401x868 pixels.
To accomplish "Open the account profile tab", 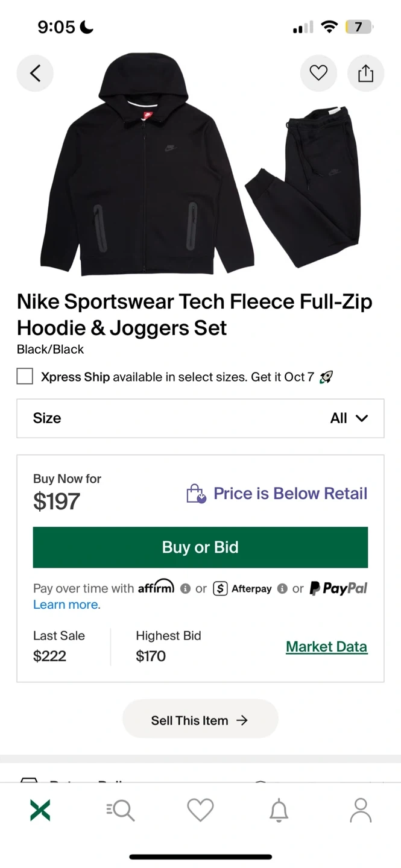I will point(361,810).
